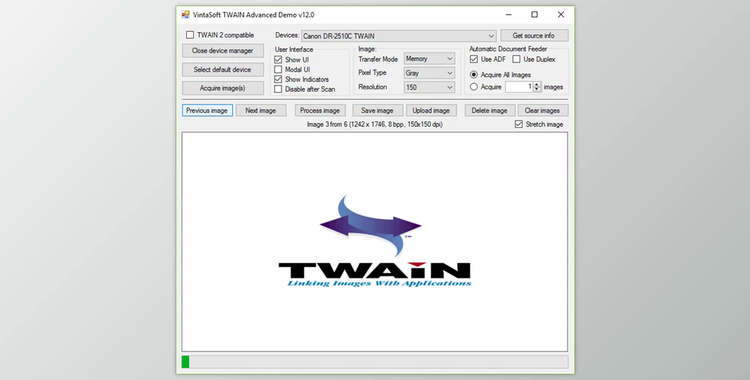Click the scanned TWAIN logo image preview
The image size is (750, 380).
375,242
